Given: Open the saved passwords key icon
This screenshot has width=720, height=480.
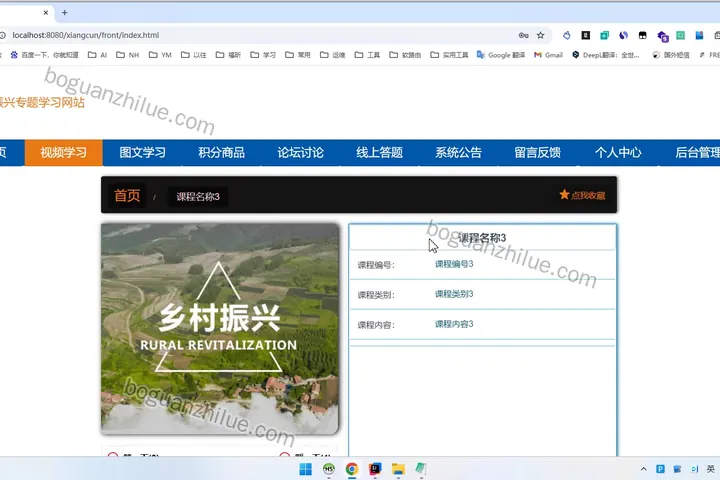Looking at the screenshot, I should (x=523, y=35).
